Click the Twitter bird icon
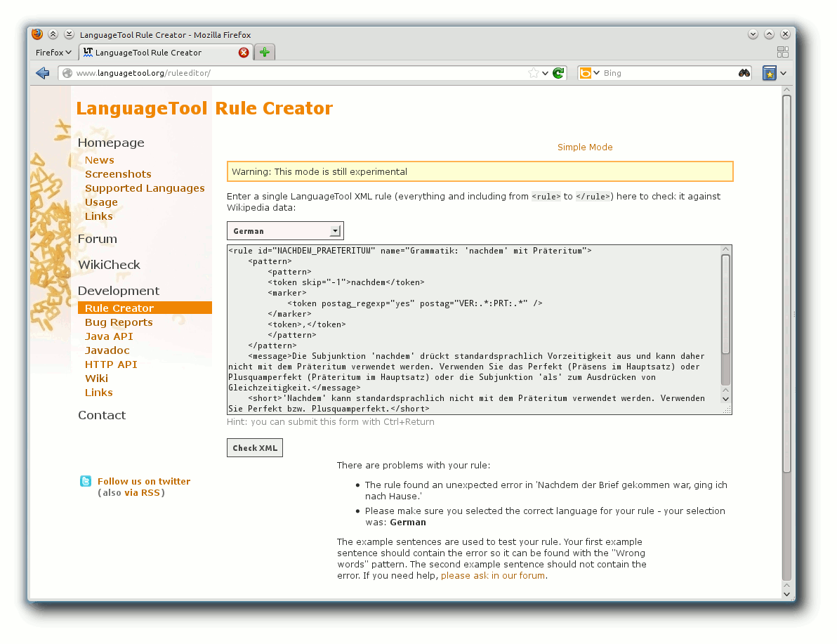Screen dimensions: 837x644 86,481
